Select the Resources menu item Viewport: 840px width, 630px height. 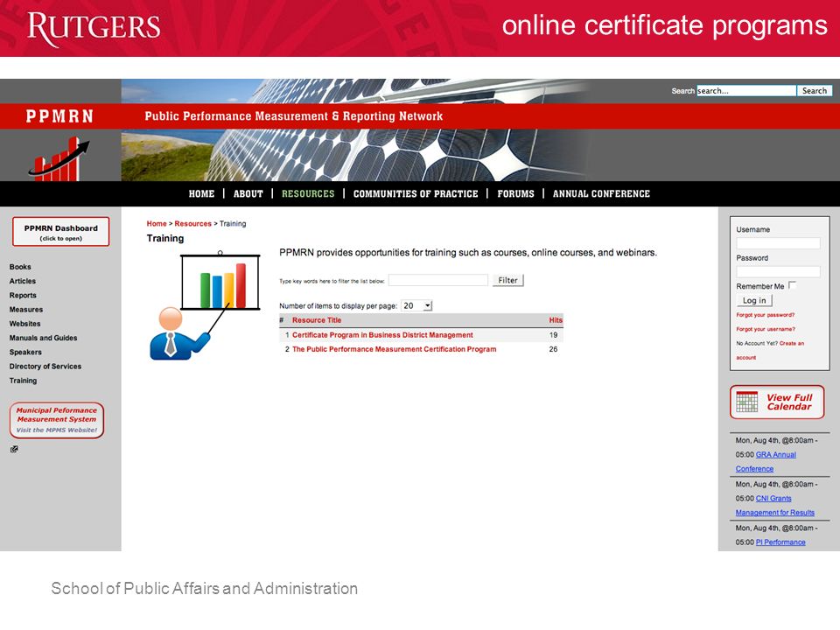[x=308, y=194]
